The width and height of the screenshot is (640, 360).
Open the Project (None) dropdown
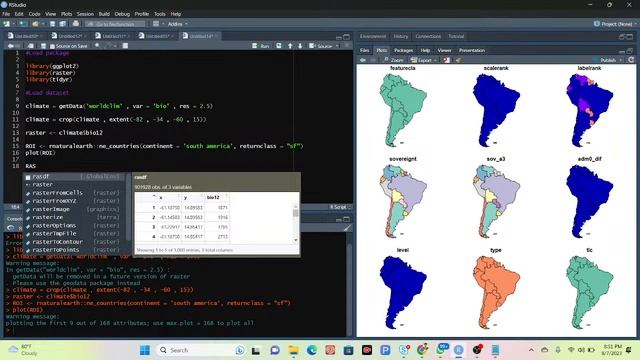coord(616,24)
